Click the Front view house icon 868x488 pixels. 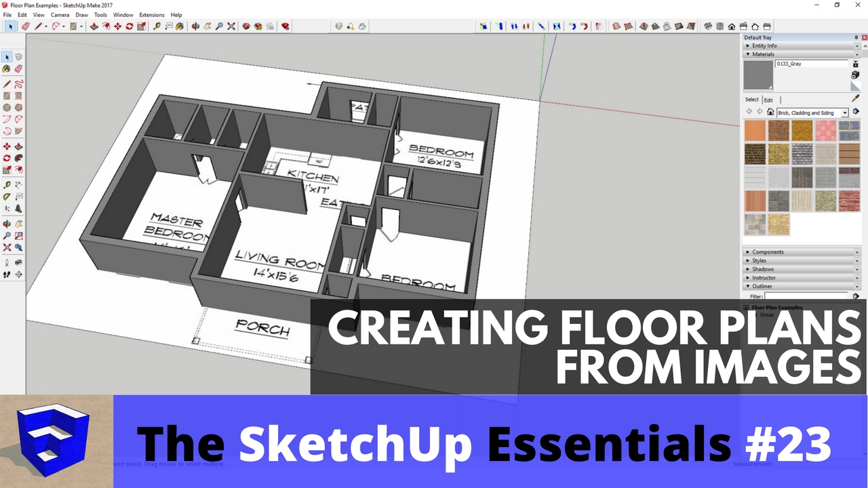click(x=732, y=26)
